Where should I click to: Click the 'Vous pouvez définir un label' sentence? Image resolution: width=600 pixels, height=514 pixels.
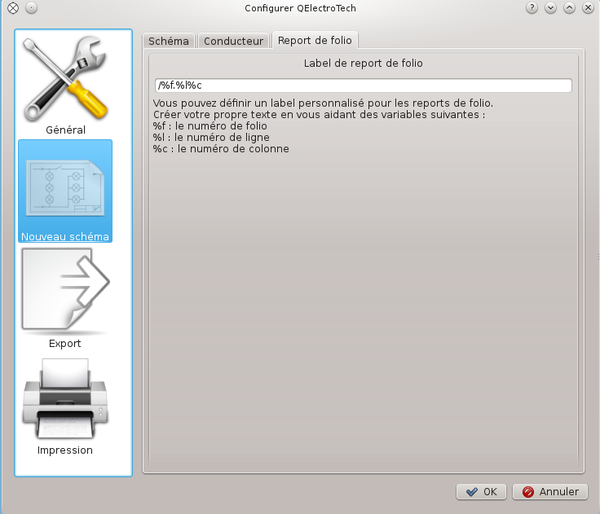[323, 103]
